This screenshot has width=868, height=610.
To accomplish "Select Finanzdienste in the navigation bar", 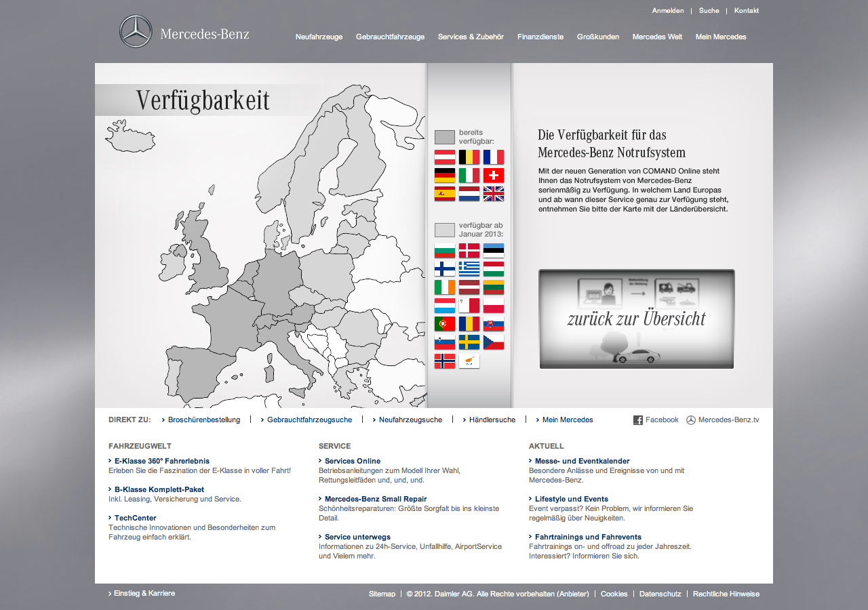I will tap(540, 37).
